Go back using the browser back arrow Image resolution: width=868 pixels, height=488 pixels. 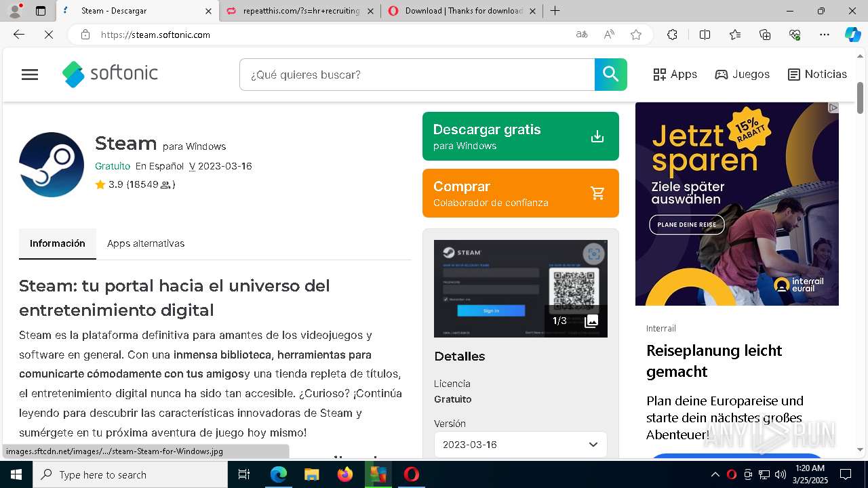[19, 35]
